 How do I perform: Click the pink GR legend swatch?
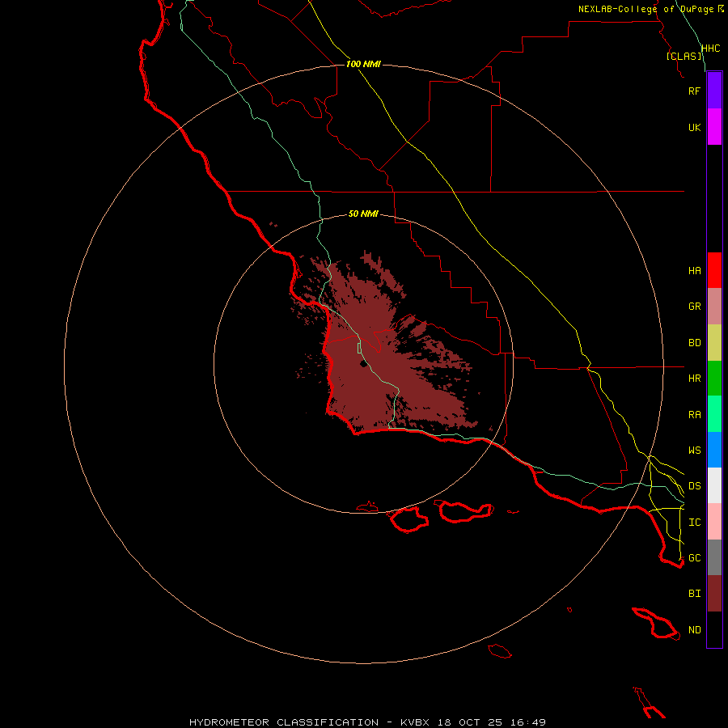point(714,307)
